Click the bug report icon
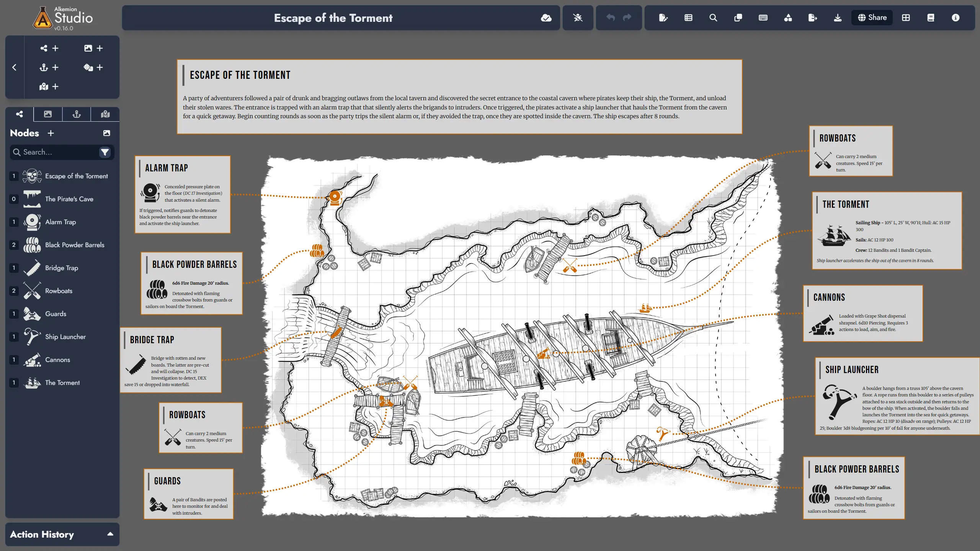 (578, 18)
